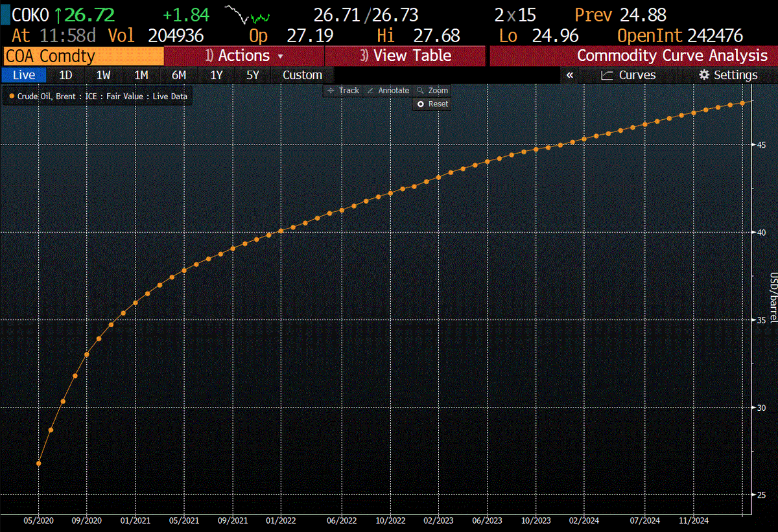The height and width of the screenshot is (532, 778).
Task: Click the 11/2024 x-axis label
Action: [693, 520]
